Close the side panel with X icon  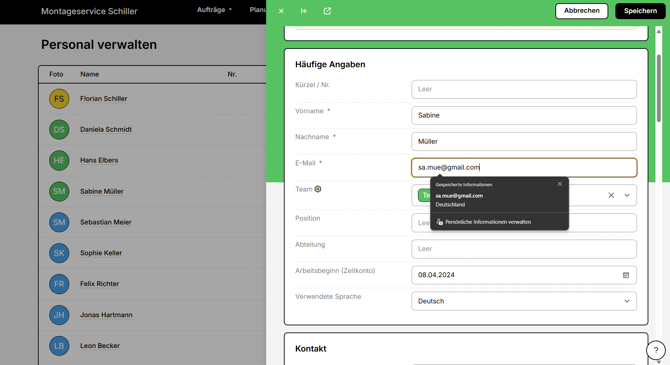click(x=281, y=11)
